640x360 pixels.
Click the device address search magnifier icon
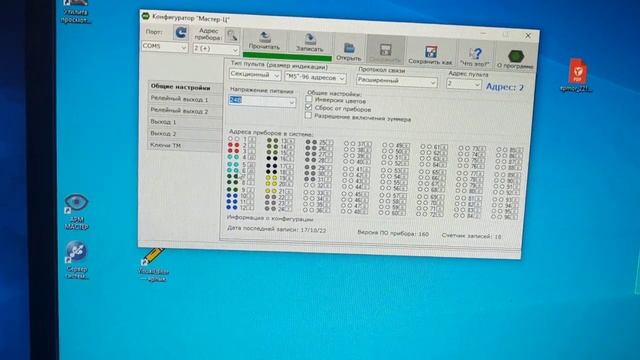coord(232,36)
